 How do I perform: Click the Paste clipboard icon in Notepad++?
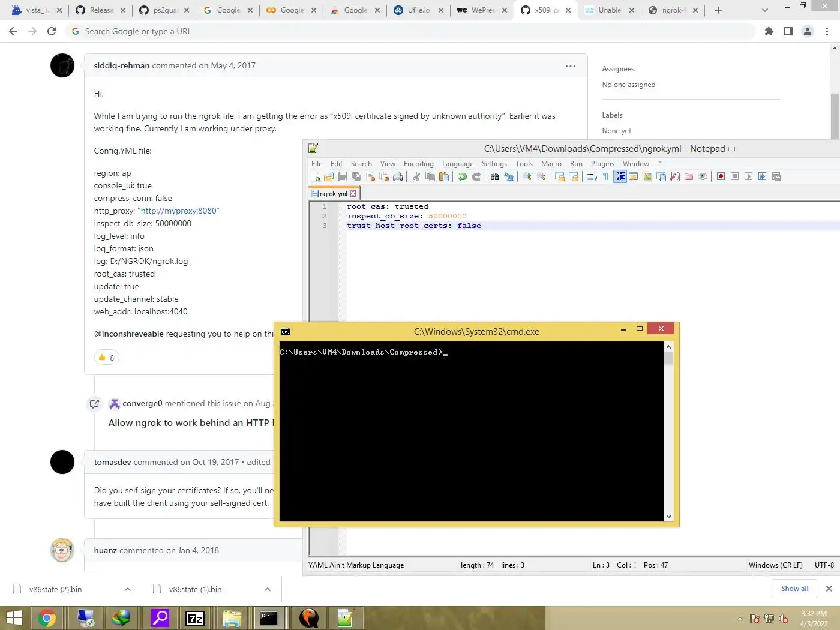tap(444, 176)
